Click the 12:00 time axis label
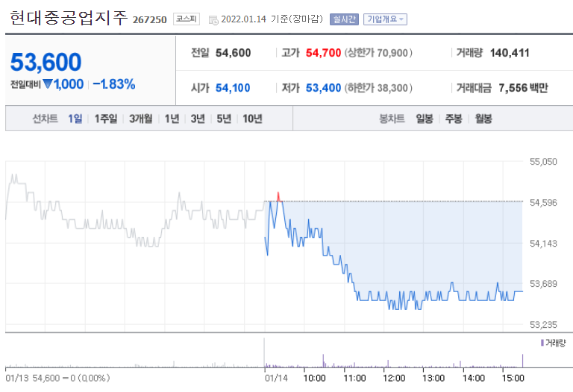 pyautogui.click(x=394, y=378)
